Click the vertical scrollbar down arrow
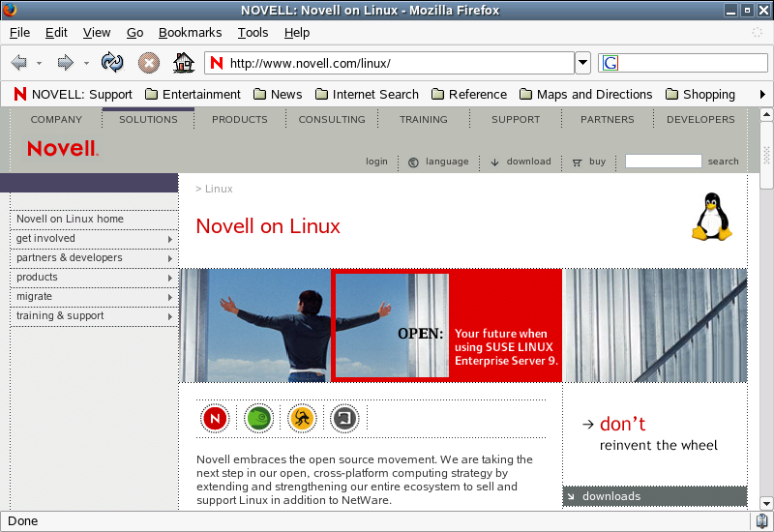Image resolution: width=774 pixels, height=532 pixels. pos(766,504)
